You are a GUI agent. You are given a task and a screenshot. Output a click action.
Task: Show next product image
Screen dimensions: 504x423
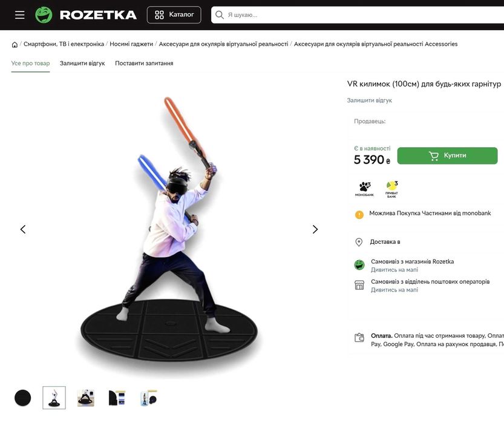point(315,229)
